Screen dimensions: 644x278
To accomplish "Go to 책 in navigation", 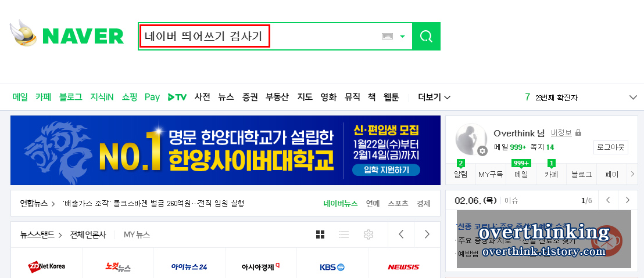I will [x=372, y=97].
